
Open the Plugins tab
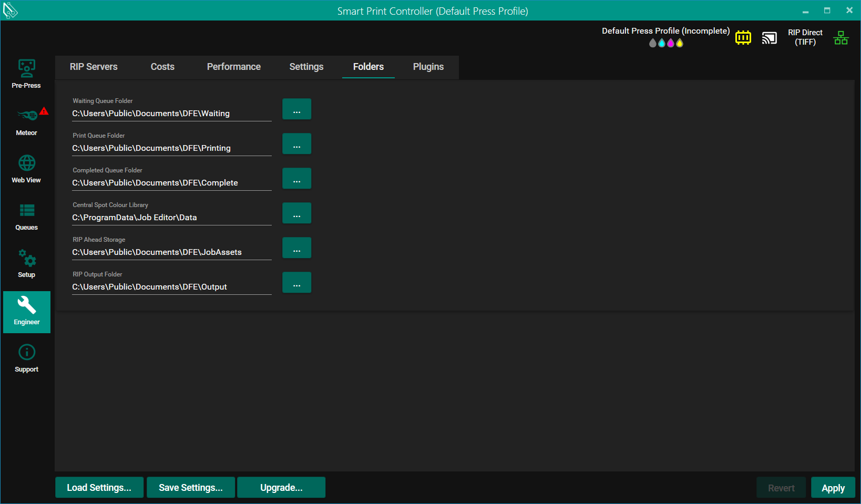click(428, 67)
